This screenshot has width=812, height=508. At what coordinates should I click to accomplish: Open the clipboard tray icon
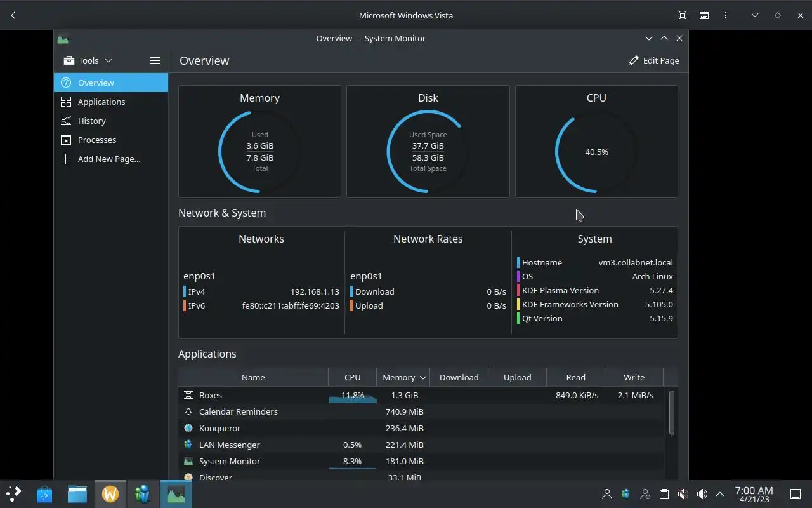664,494
